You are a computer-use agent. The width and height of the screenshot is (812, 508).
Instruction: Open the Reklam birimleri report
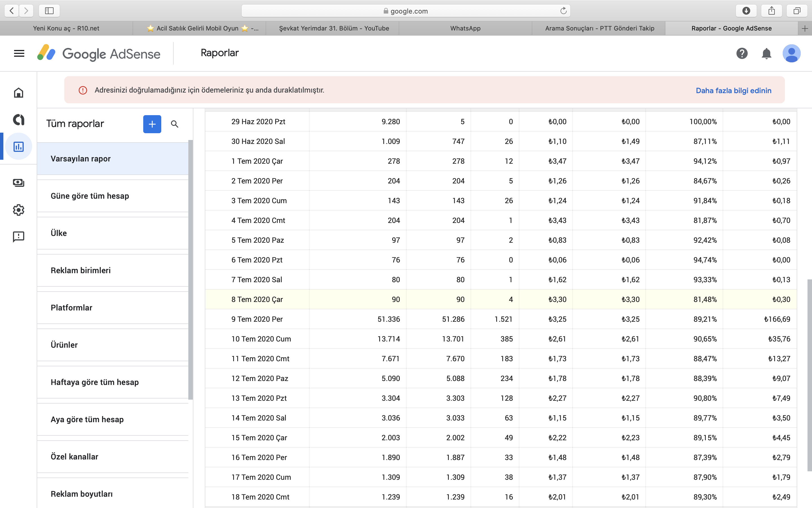click(113, 270)
